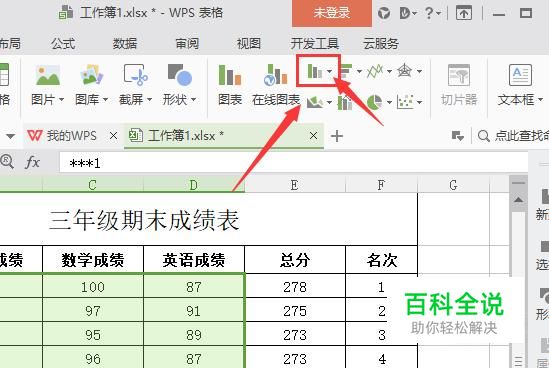Select the area chart icon
Image resolution: width=549 pixels, height=368 pixels.
315,102
